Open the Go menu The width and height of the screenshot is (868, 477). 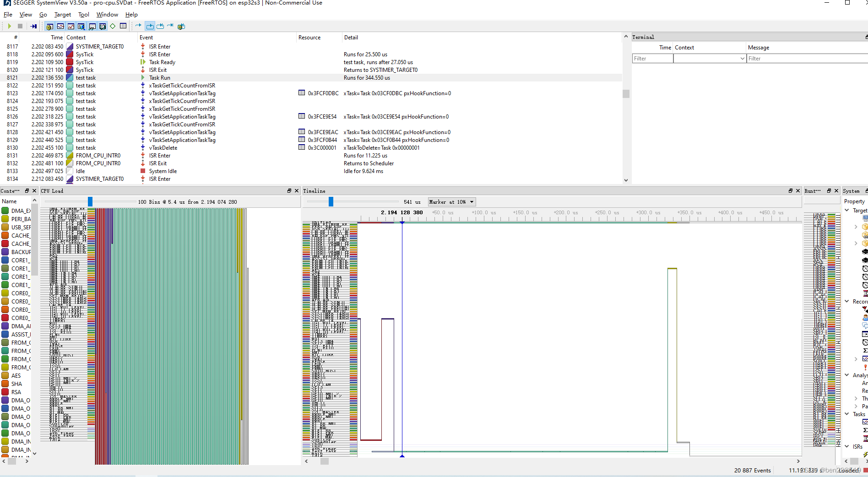point(43,15)
